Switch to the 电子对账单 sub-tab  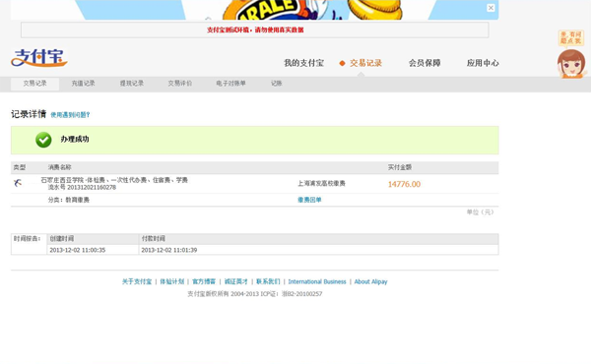[x=230, y=84]
